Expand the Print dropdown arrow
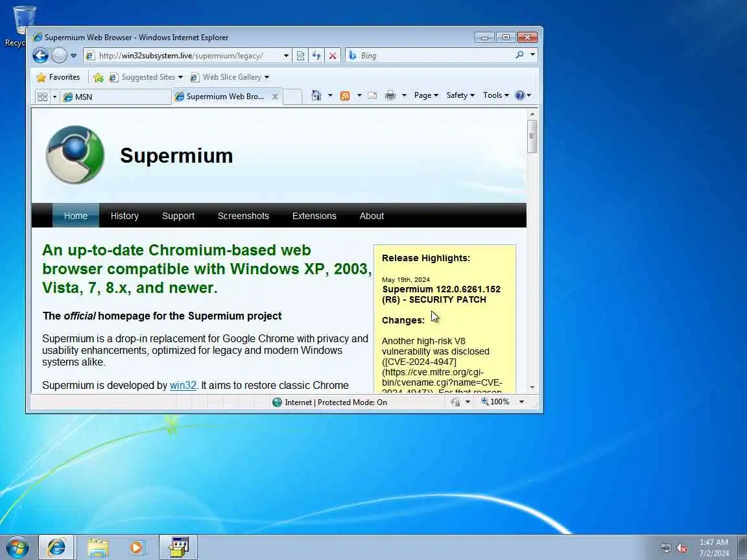 tap(404, 95)
